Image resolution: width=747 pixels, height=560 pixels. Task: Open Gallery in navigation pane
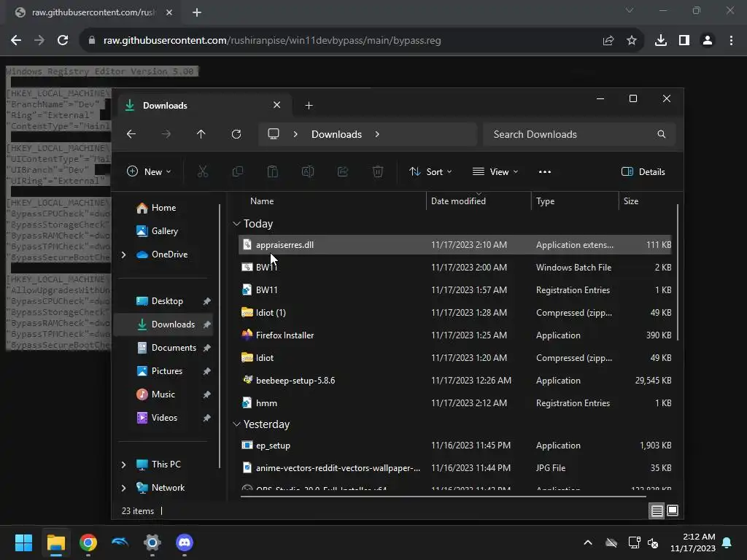click(x=163, y=231)
